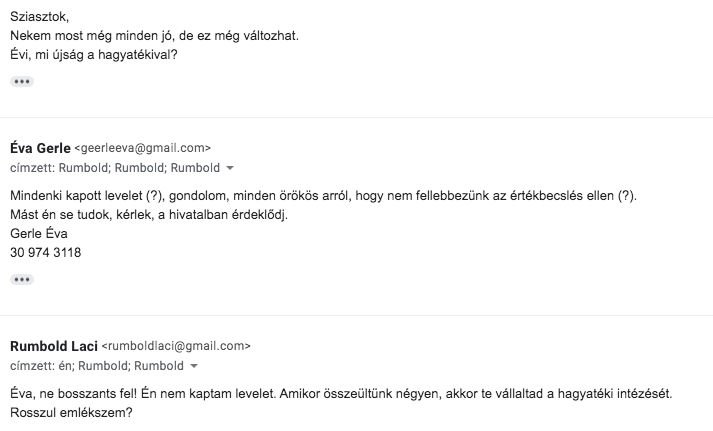
Task: Click the 'címzett: Rumbold; Rumbold; Rumbold' recipient line
Action: pos(114,168)
